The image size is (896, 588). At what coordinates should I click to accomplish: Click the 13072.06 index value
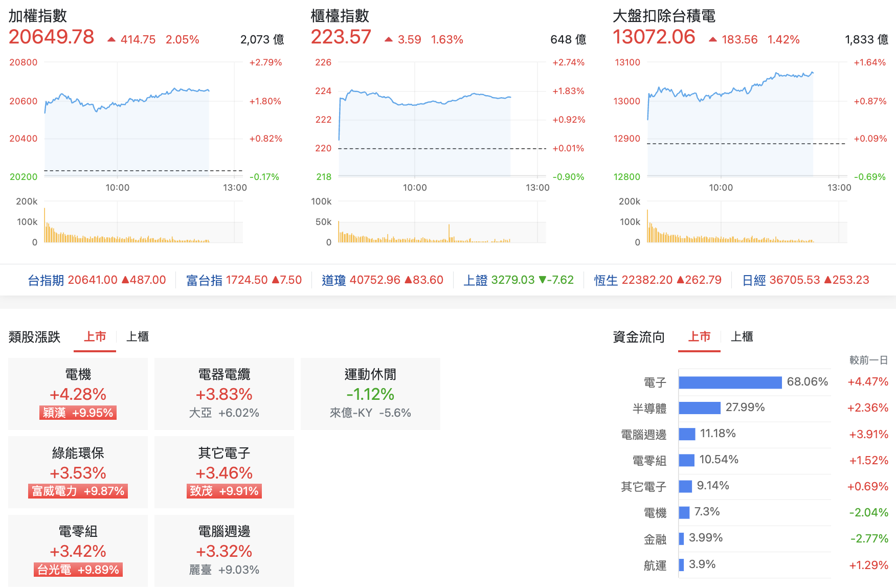(x=654, y=37)
